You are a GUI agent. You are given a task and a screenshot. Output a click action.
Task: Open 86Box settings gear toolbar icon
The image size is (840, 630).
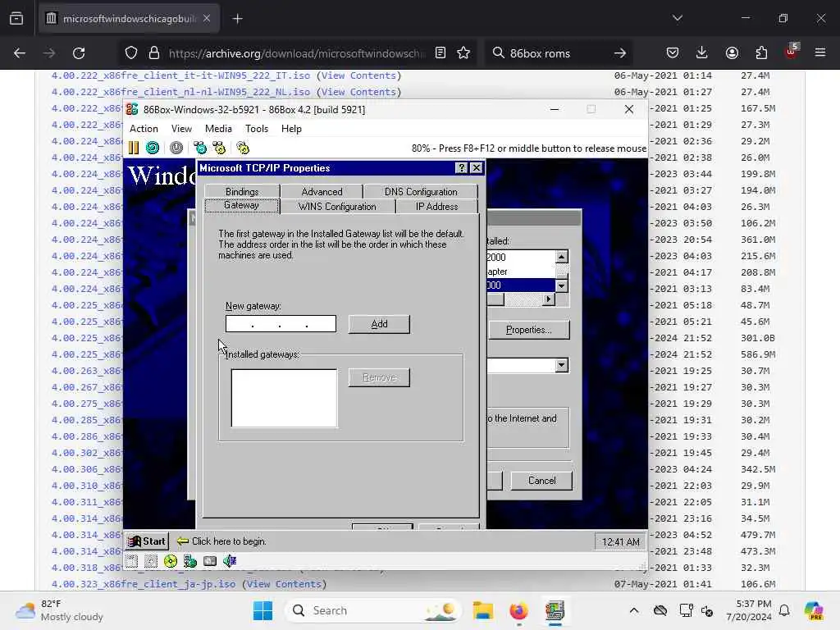(243, 148)
